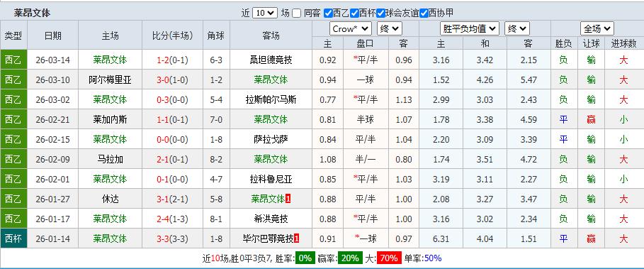Open the 终 dropdown next to 胜平负均值
Screen dimensions: 644x269
pyautogui.click(x=517, y=29)
